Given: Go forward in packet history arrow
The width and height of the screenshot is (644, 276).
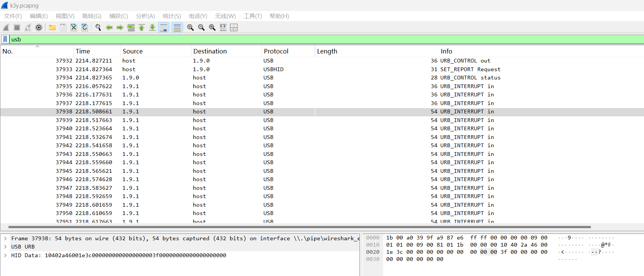Looking at the screenshot, I should tap(120, 27).
